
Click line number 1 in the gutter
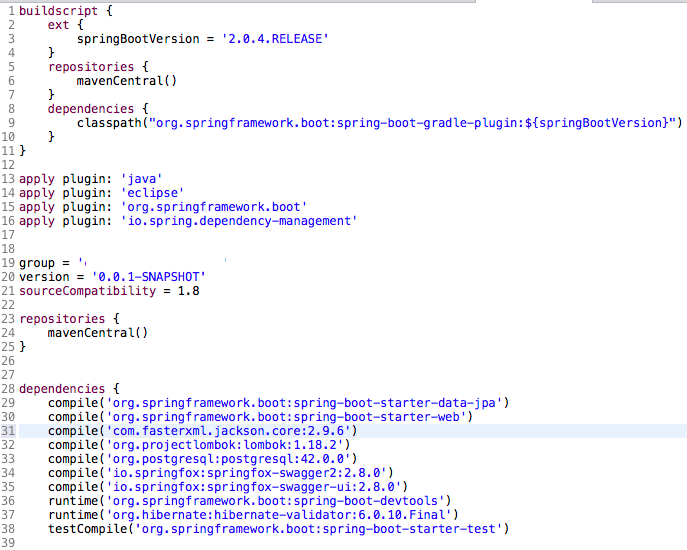pos(11,11)
